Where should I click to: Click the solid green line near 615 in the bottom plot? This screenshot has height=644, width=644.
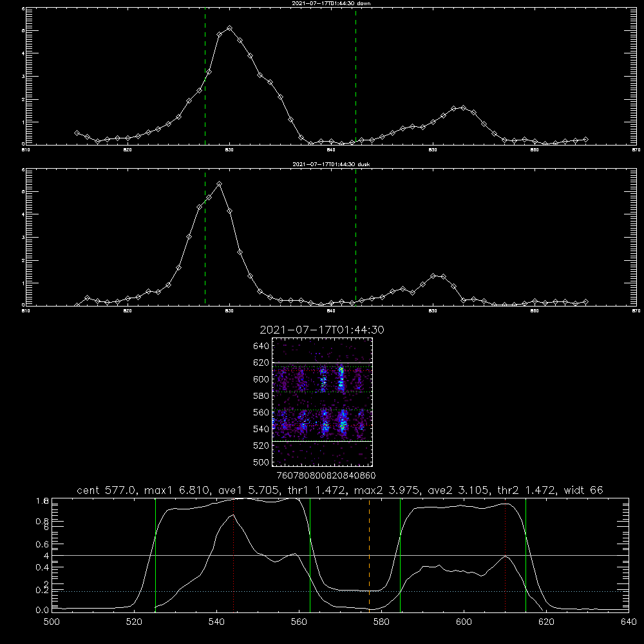[x=526, y=554]
